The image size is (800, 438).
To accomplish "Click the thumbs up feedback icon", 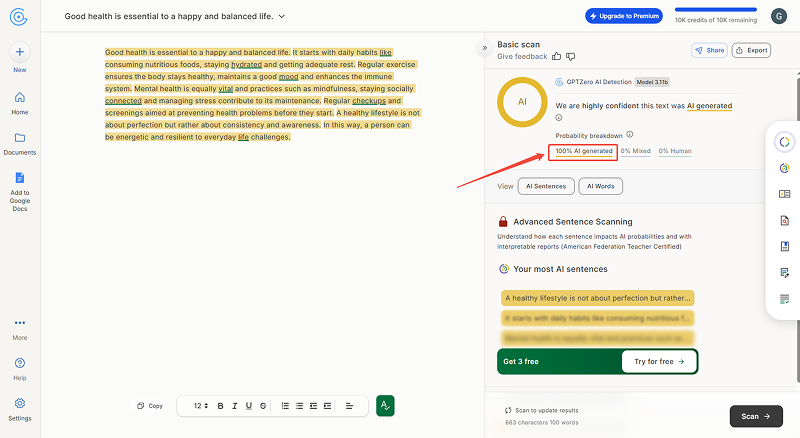I will tap(557, 56).
